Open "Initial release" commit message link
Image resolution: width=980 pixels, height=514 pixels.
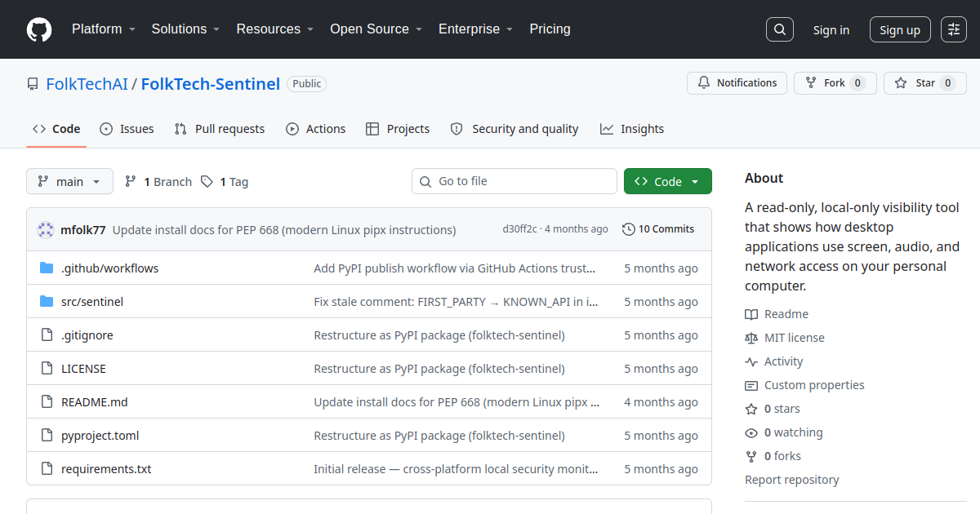click(x=456, y=469)
